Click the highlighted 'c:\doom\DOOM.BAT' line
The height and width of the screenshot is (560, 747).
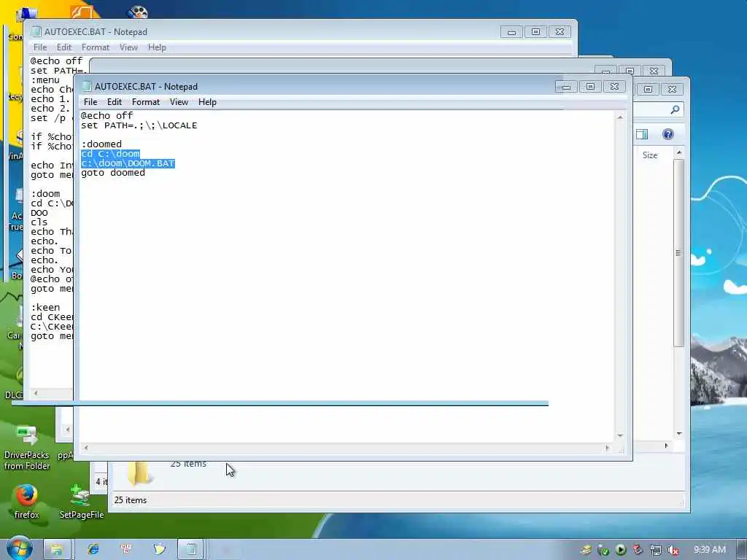[128, 163]
